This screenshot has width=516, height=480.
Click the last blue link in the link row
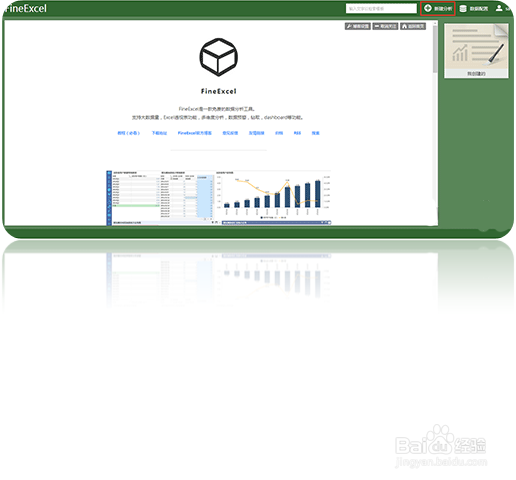[316, 133]
